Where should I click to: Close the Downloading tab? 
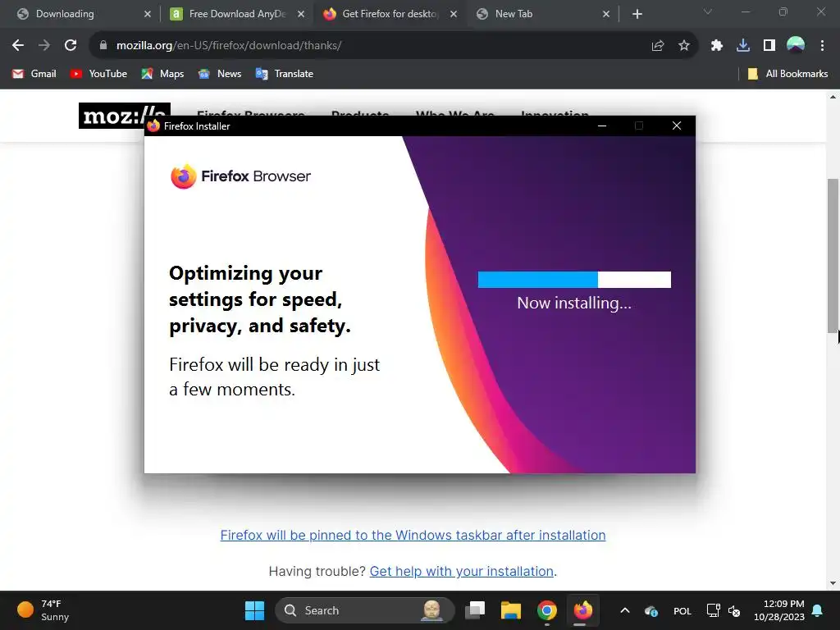[148, 14]
